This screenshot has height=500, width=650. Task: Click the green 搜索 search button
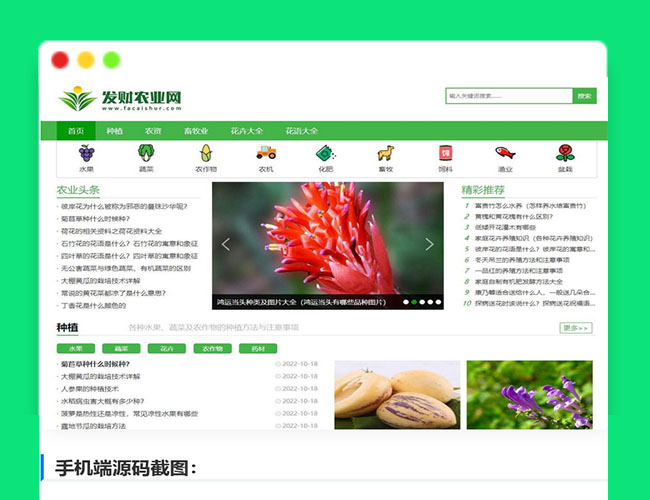click(x=585, y=96)
